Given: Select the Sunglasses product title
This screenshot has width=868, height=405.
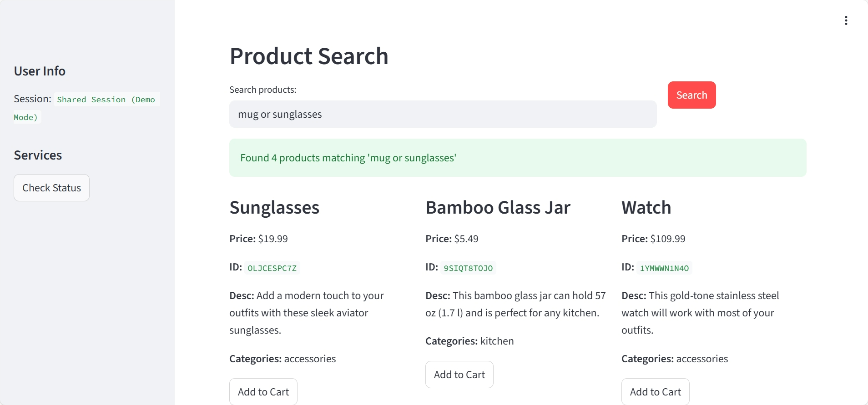Looking at the screenshot, I should 274,208.
